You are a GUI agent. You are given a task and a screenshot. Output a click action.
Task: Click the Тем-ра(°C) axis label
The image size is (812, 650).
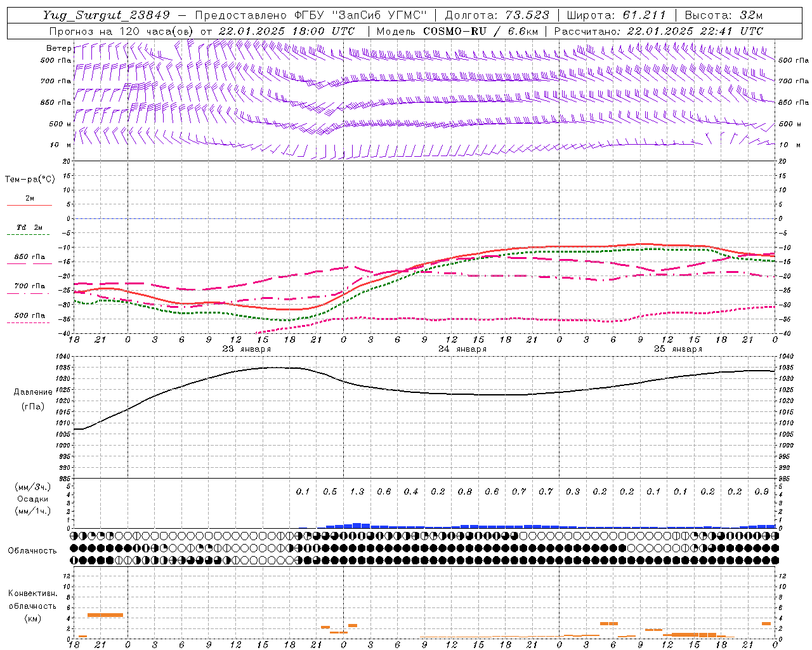pyautogui.click(x=30, y=180)
